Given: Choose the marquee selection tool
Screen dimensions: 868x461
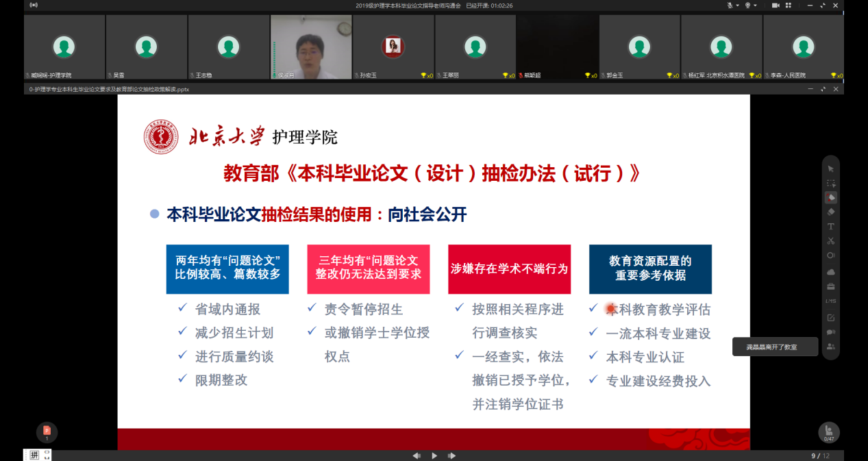Looking at the screenshot, I should [x=830, y=183].
